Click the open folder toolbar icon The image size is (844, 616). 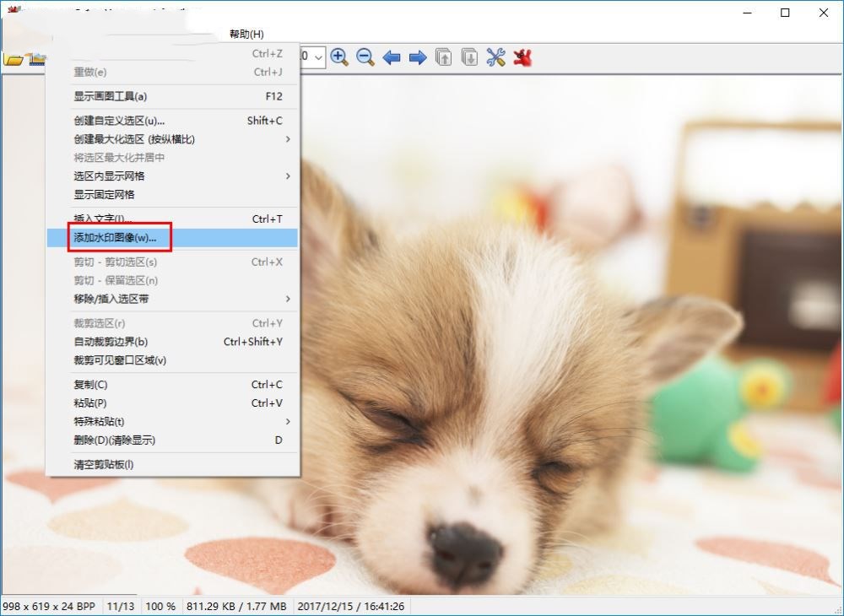click(x=13, y=58)
